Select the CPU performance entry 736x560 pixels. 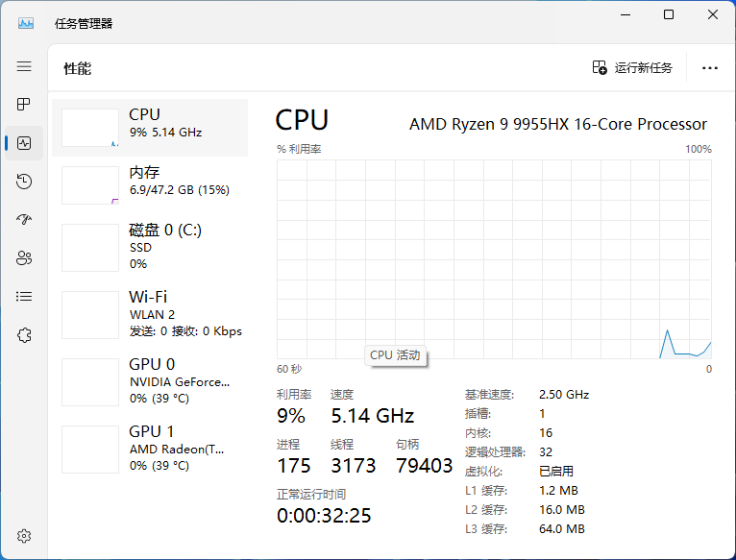point(149,127)
